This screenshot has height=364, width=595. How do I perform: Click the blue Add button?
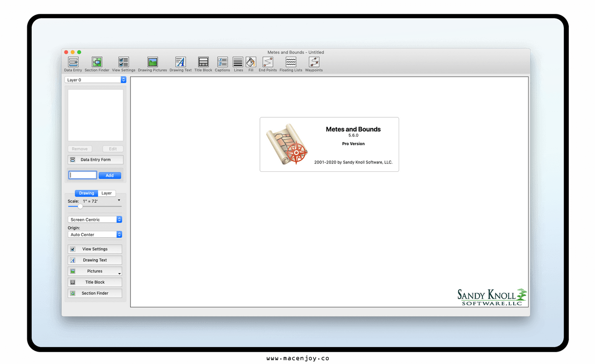click(x=110, y=175)
